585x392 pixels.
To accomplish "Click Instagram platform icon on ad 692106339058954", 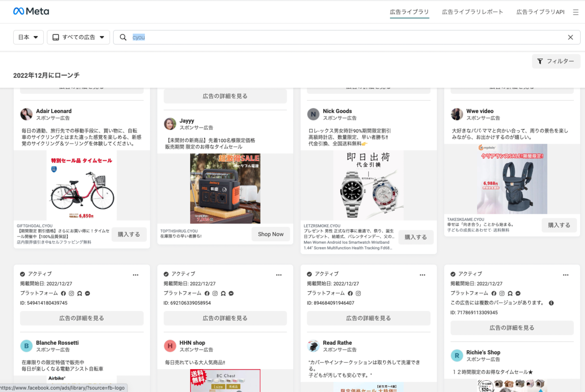I will pos(214,294).
